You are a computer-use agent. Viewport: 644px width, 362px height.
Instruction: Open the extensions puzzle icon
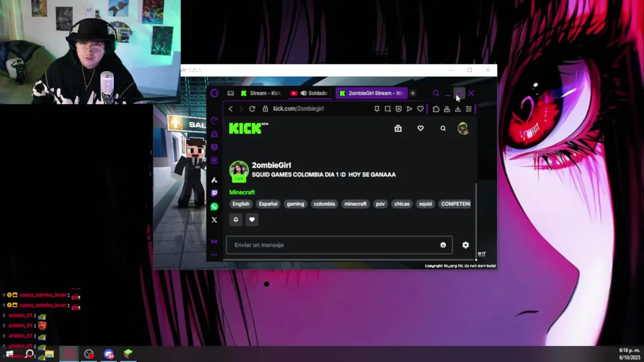pyautogui.click(x=436, y=109)
